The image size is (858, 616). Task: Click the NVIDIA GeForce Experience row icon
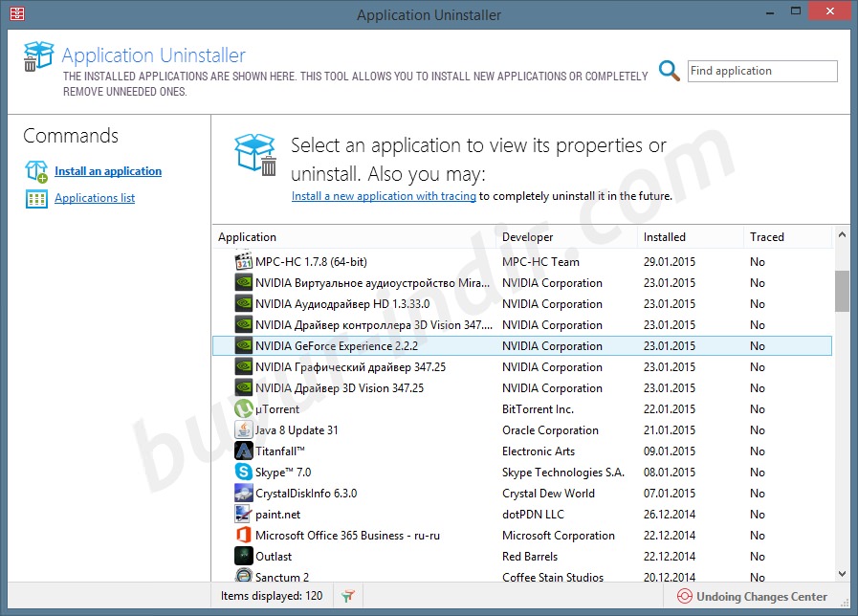click(x=244, y=345)
